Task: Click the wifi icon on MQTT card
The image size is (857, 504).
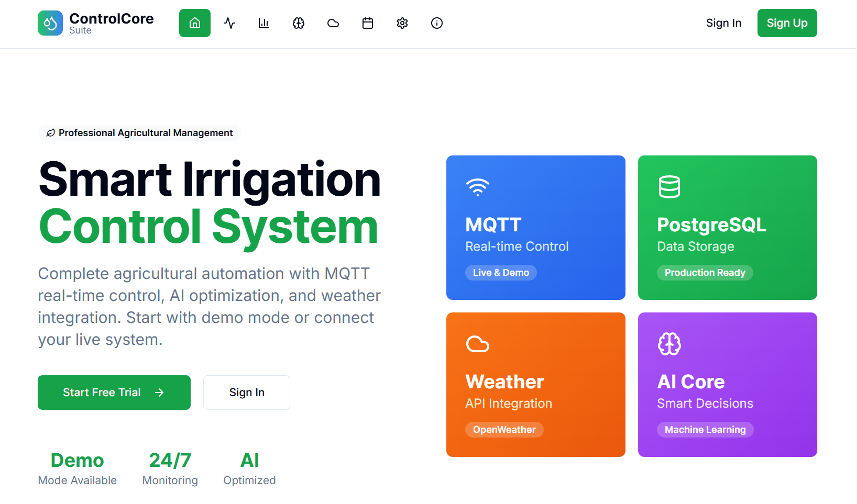Action: (x=478, y=187)
